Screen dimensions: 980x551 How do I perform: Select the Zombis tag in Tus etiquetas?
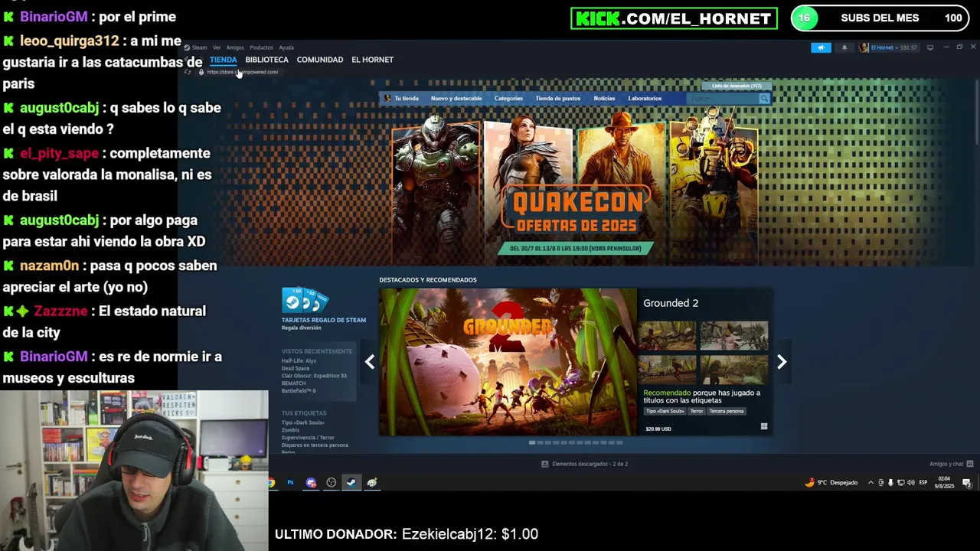pos(290,430)
